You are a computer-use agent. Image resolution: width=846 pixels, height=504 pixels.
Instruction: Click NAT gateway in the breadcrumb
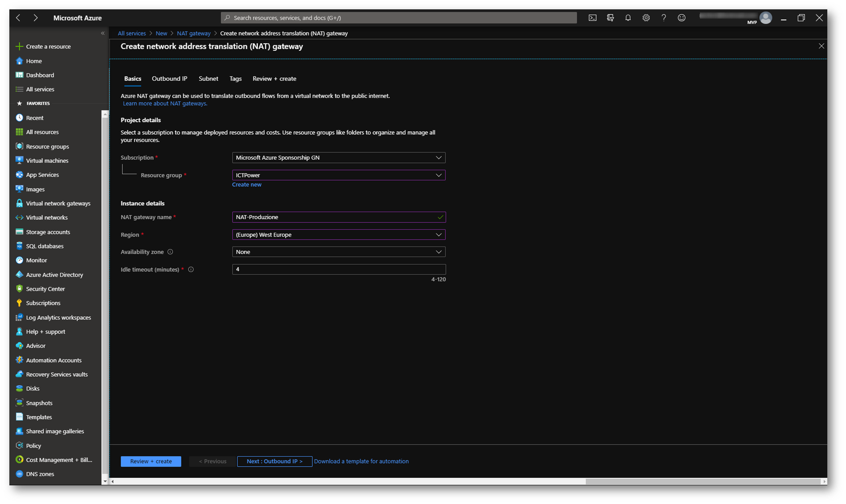(194, 33)
